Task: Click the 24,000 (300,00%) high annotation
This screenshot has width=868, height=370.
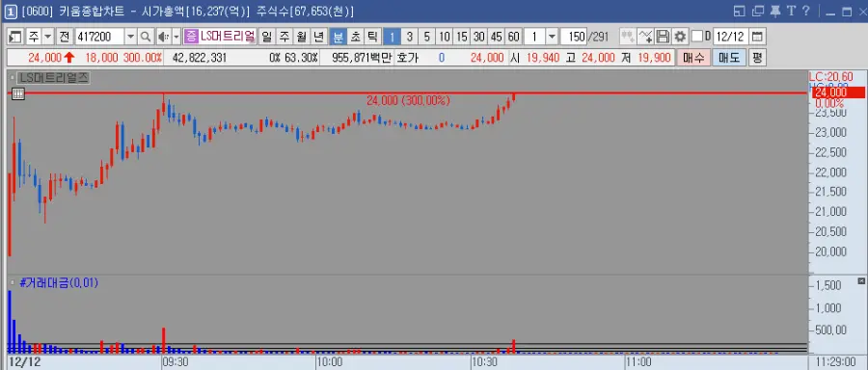Action: coord(408,100)
